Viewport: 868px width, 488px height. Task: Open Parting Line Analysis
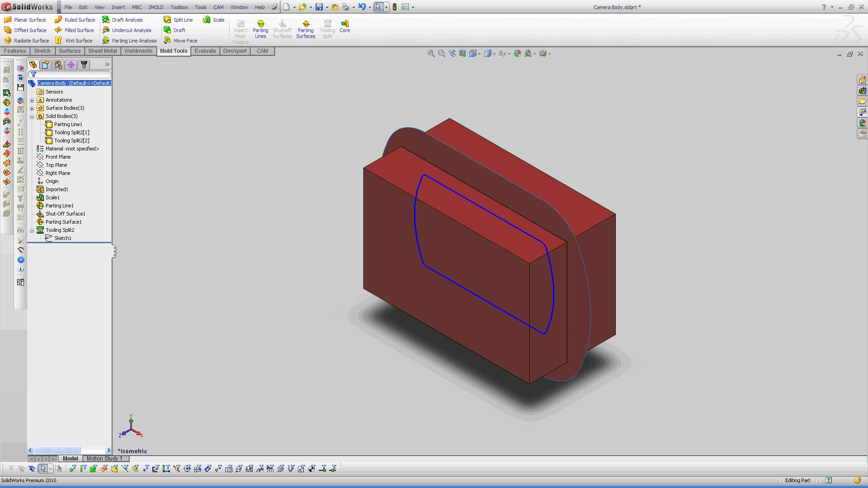tap(129, 41)
